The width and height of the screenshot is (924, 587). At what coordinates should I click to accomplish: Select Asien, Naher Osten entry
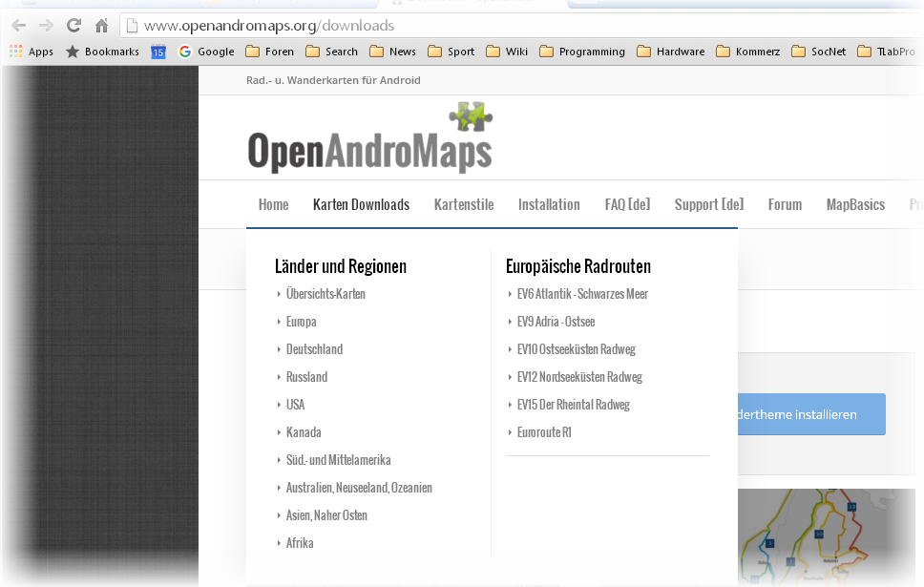[x=326, y=515]
